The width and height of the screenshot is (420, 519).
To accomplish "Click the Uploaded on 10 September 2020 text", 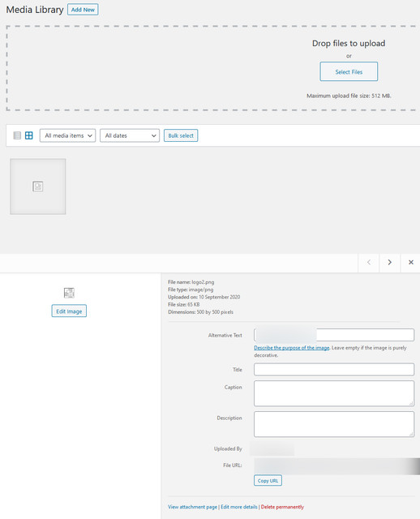I will point(204,298).
